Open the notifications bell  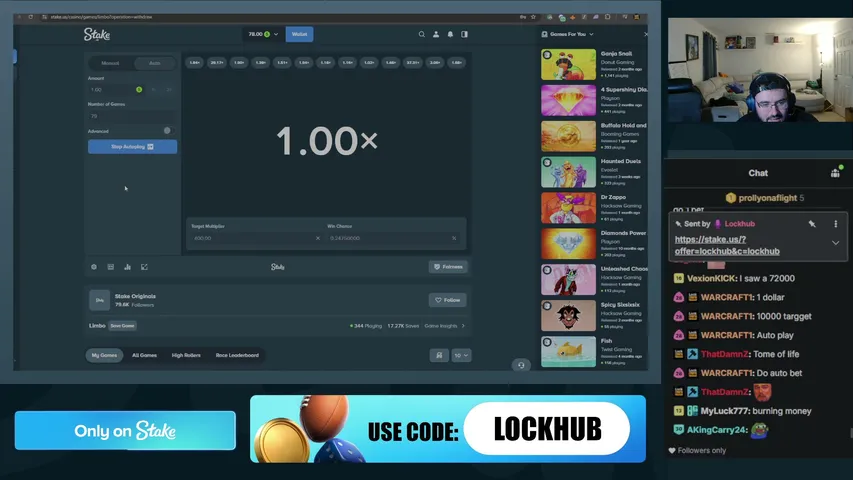[x=450, y=34]
